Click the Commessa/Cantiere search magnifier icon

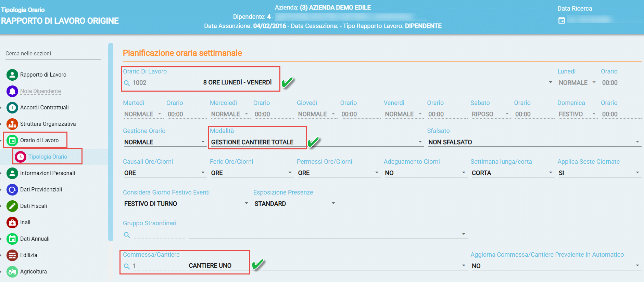[127, 266]
